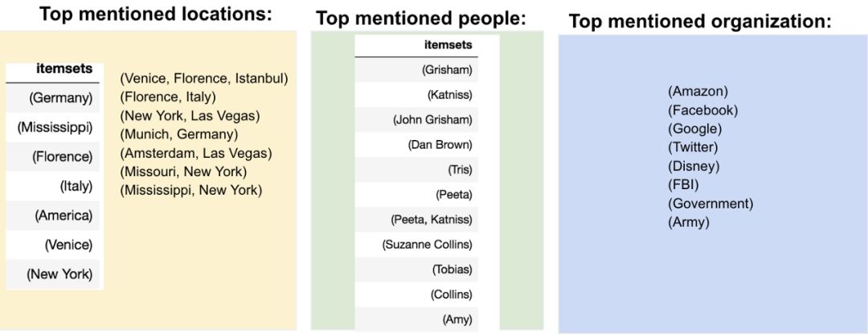Screen dimensions: 868x334
Task: Click the "(Missouri, New York)" itemset line
Action: pos(183,171)
